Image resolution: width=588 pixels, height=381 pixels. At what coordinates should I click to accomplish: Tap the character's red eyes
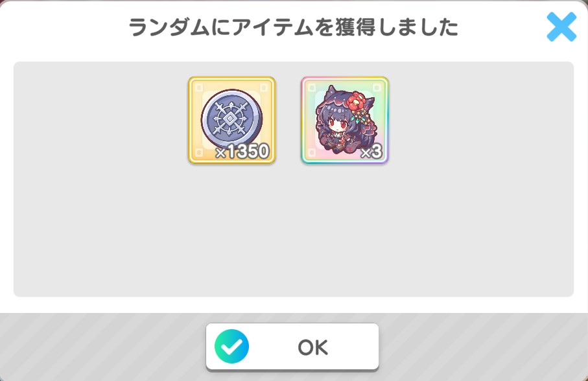tap(336, 122)
